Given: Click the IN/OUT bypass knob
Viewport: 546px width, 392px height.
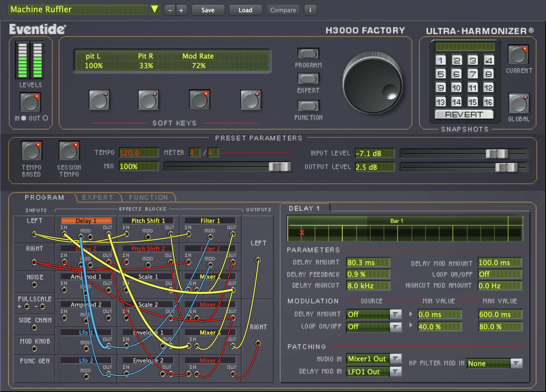Looking at the screenshot, I should (30, 102).
